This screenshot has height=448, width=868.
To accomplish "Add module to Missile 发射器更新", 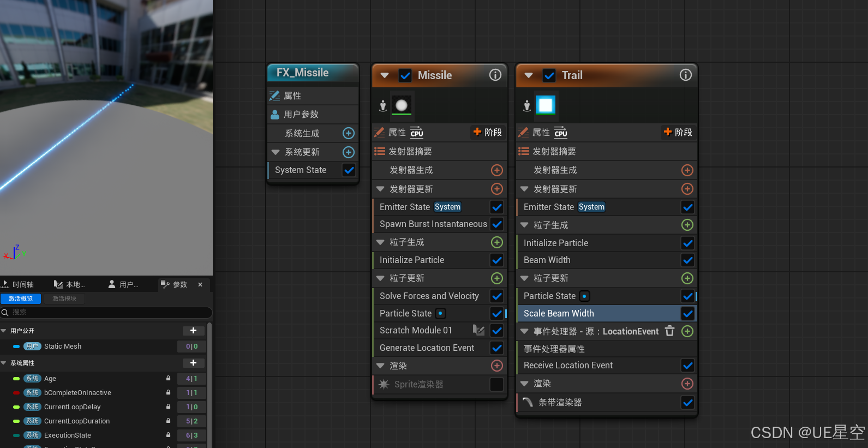I will pyautogui.click(x=496, y=189).
